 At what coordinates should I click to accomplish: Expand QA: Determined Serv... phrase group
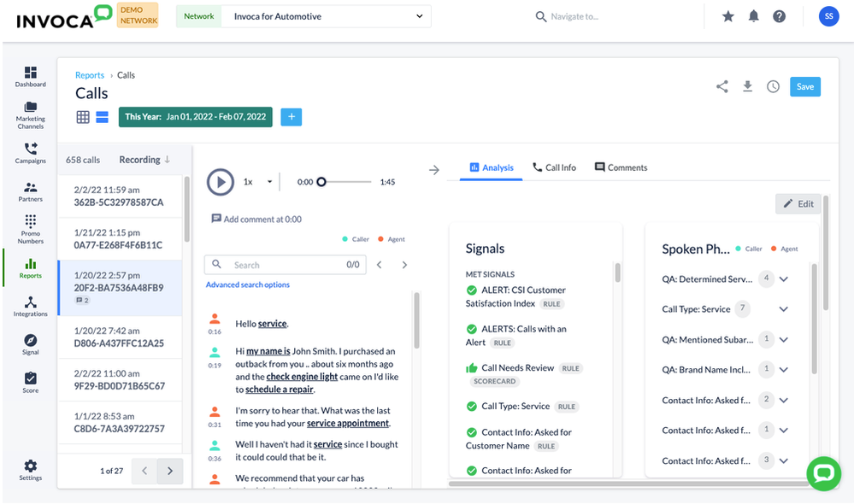coord(784,279)
